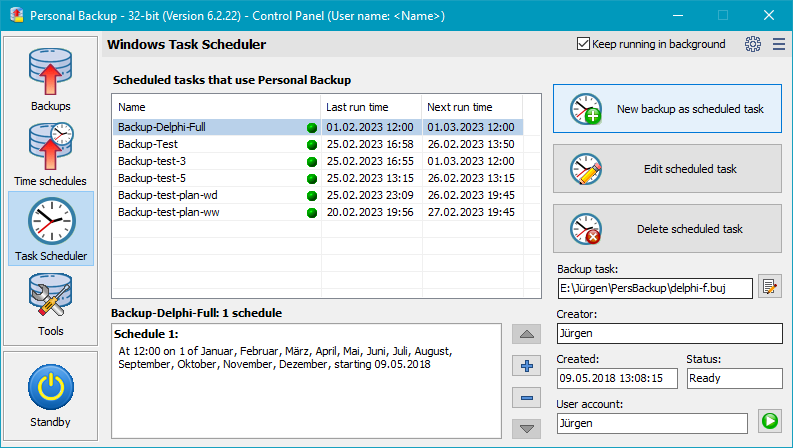Click New backup as scheduled task
The image size is (793, 448).
tap(667, 109)
